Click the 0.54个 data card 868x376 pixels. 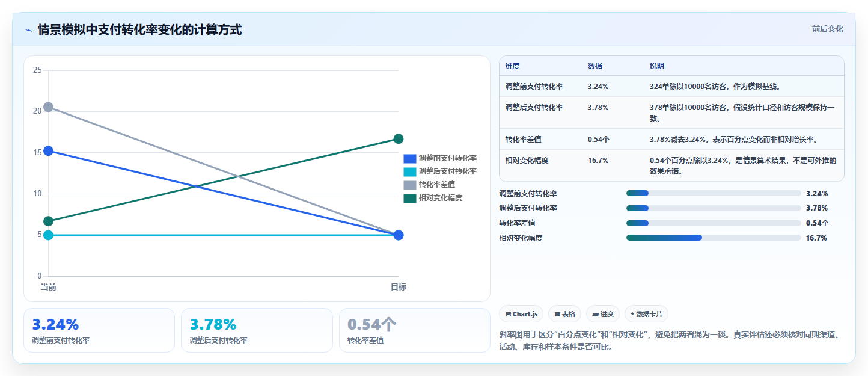pyautogui.click(x=415, y=330)
